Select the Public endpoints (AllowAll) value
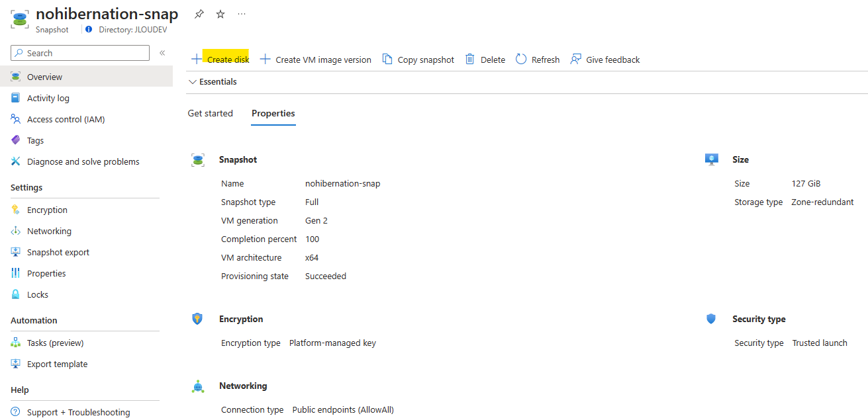The height and width of the screenshot is (420, 868). 343,409
